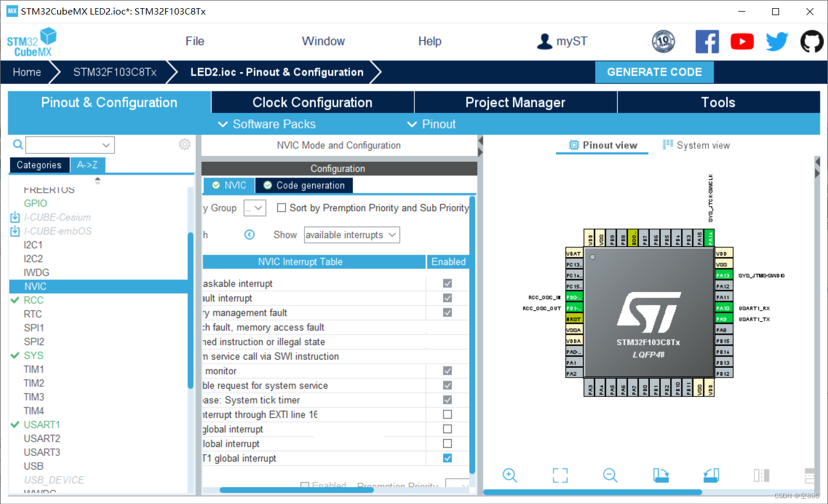Disable USART1 global interrupt checkbox
This screenshot has width=828, height=504.
[447, 458]
